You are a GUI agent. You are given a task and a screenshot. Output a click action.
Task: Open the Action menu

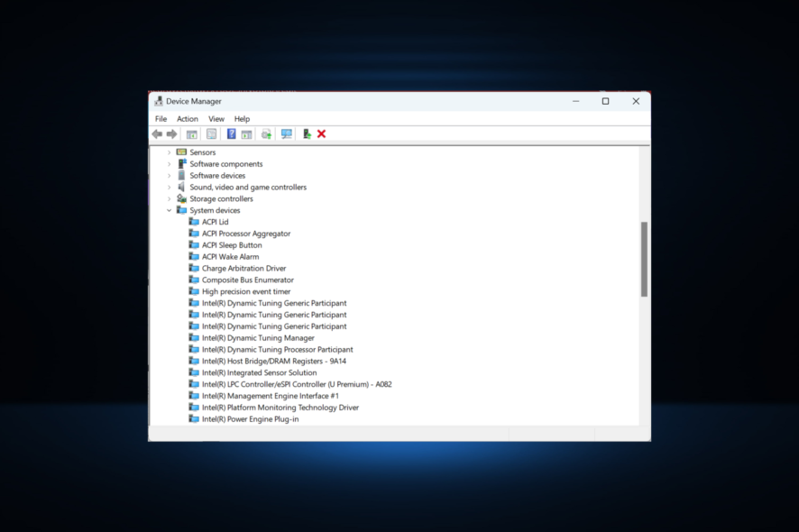pos(188,119)
